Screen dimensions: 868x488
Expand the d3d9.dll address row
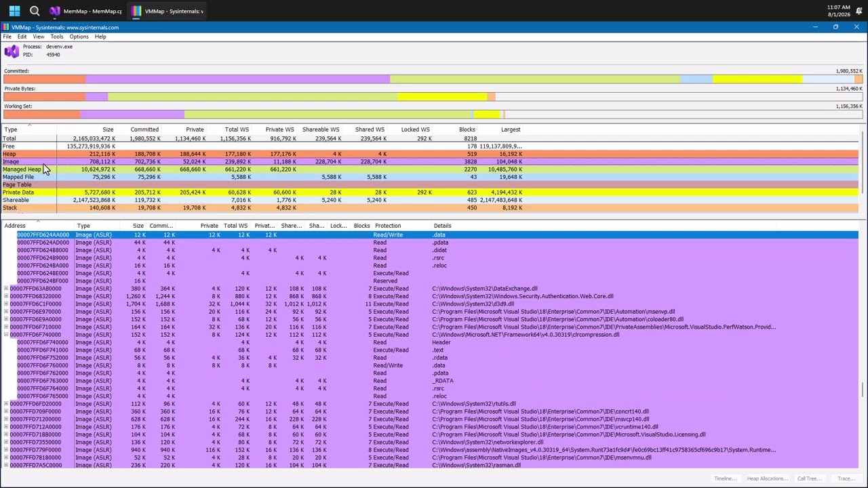coord(6,304)
